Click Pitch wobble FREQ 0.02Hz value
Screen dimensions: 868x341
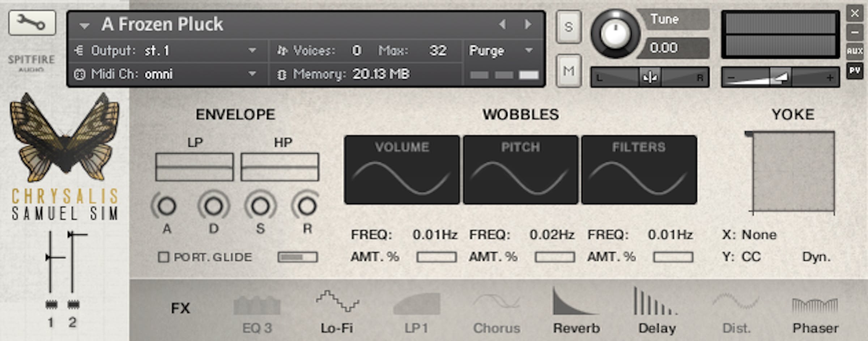552,235
